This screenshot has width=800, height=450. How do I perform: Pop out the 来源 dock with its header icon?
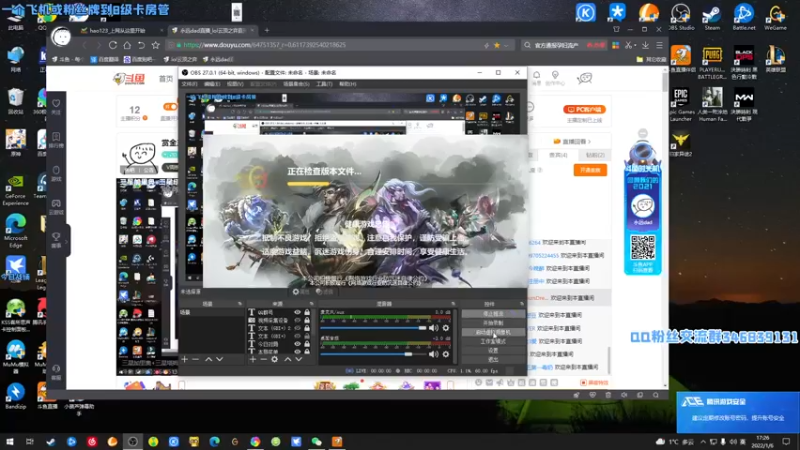[311, 304]
